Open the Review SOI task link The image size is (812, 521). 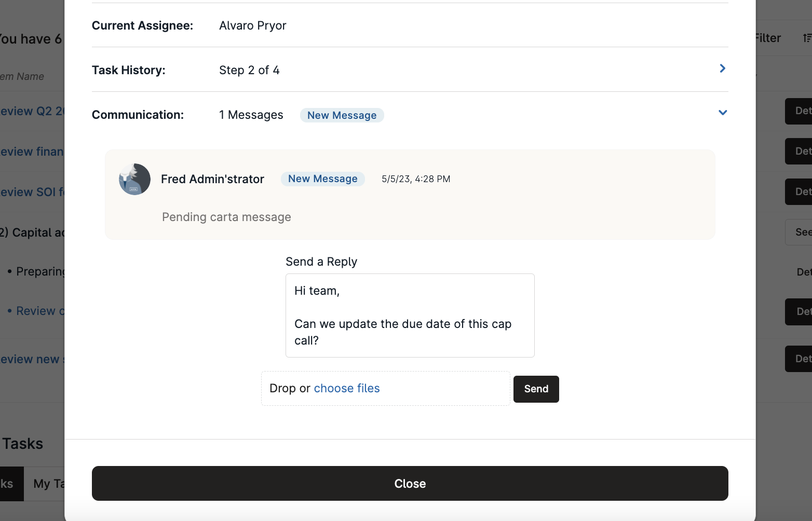tap(29, 192)
